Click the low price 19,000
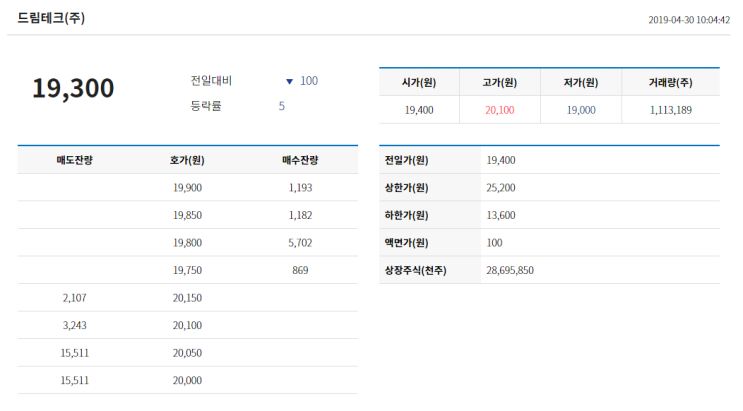Screen dimensions: 743x411 (x=581, y=110)
